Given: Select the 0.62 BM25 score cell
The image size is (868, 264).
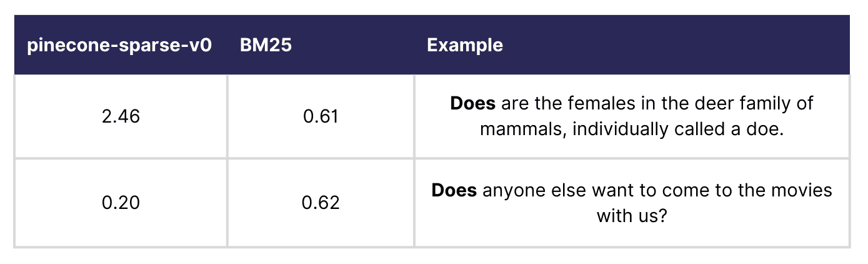Looking at the screenshot, I should 320,203.
